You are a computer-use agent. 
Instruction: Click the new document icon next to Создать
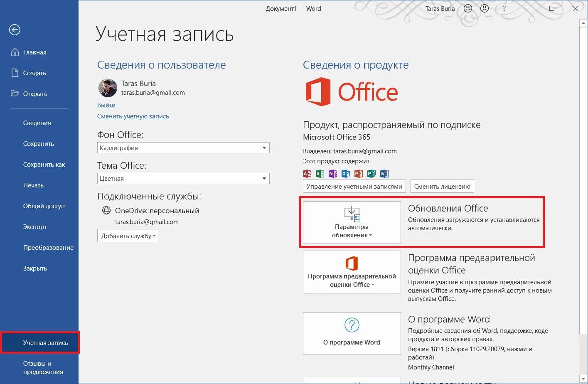coord(15,73)
